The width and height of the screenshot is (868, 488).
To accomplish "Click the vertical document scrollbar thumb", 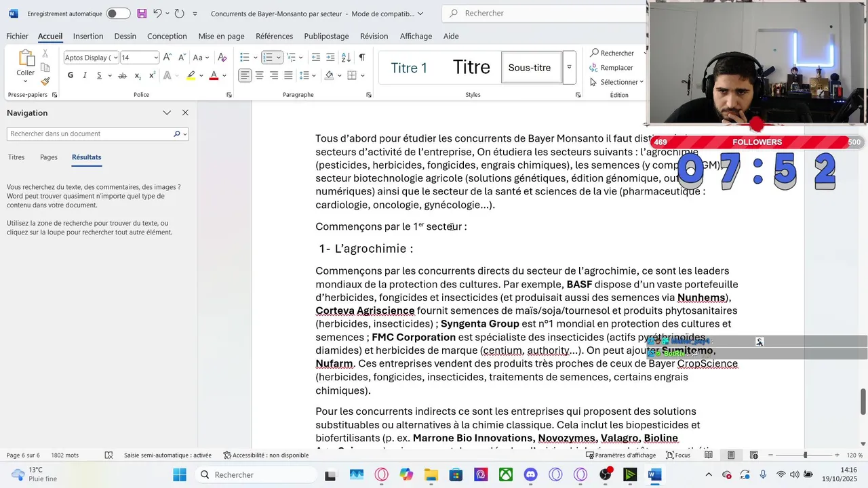I will (x=863, y=401).
